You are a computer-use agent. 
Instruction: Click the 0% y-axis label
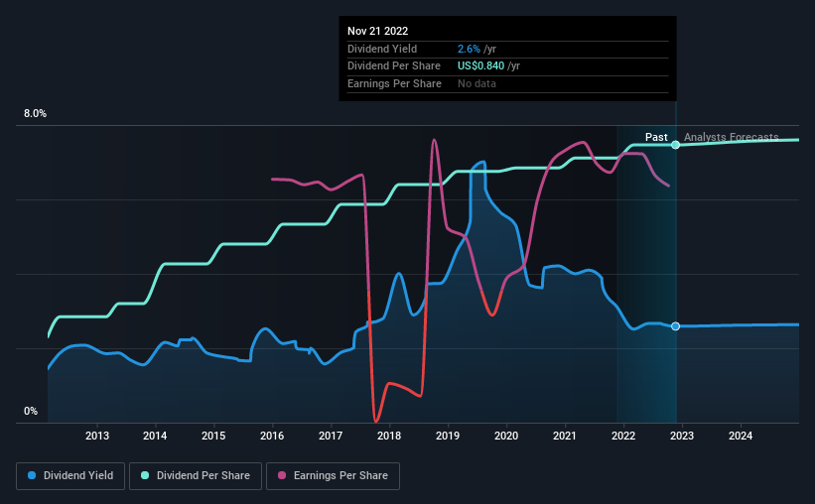tap(31, 411)
